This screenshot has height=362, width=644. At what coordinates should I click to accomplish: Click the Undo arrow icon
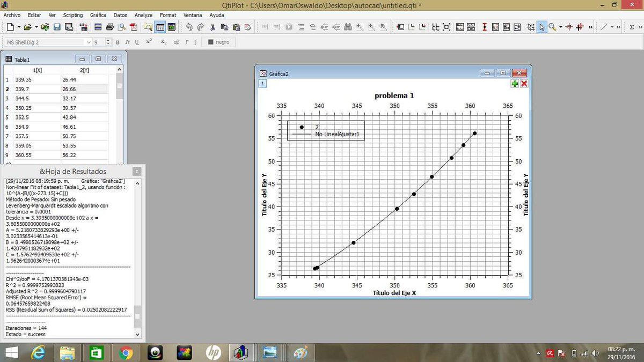click(189, 27)
